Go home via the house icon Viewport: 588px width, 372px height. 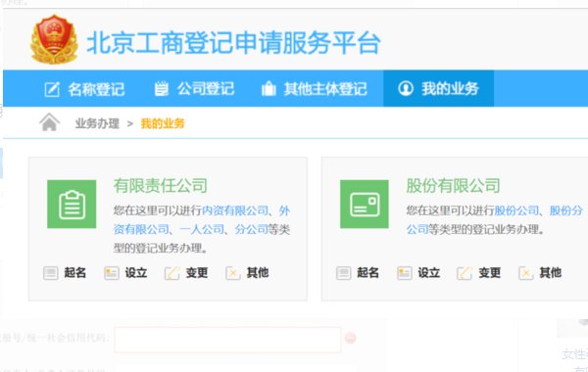50,122
